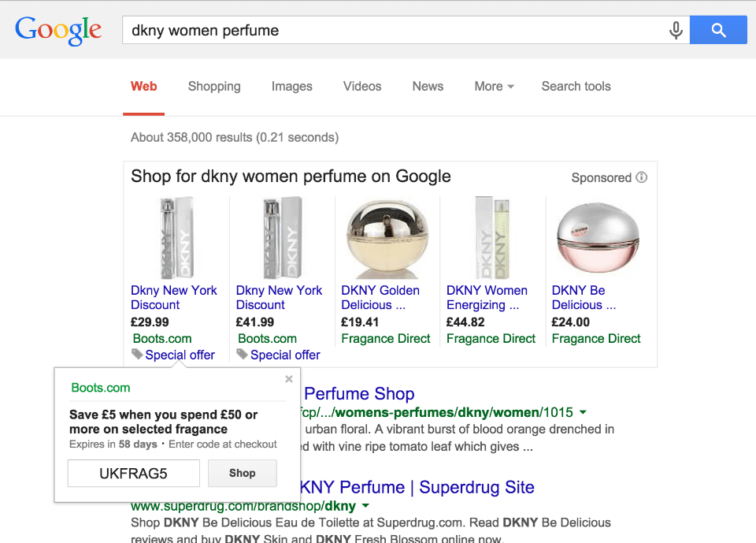Click the microphone voice search icon
Image resolution: width=756 pixels, height=543 pixels.
pyautogui.click(x=676, y=31)
